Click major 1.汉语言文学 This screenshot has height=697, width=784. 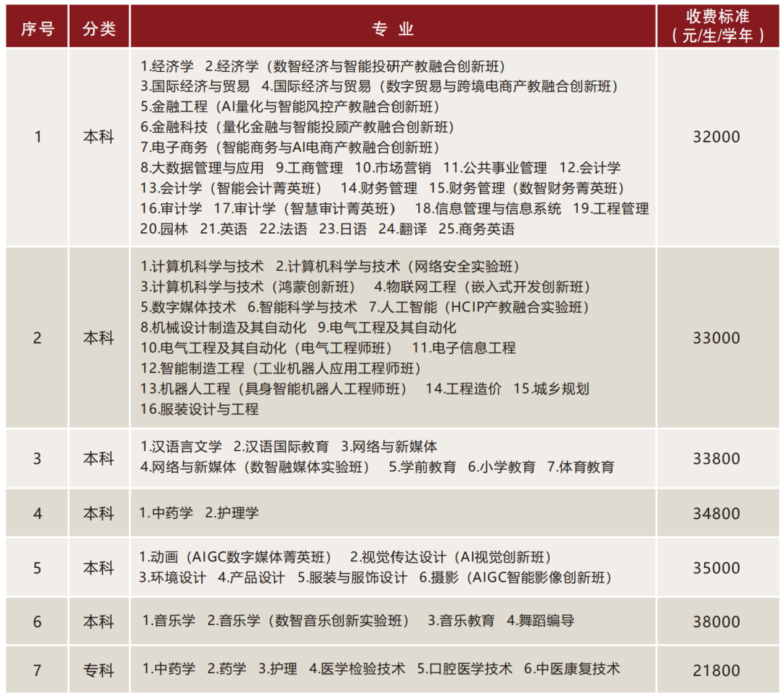(181, 447)
